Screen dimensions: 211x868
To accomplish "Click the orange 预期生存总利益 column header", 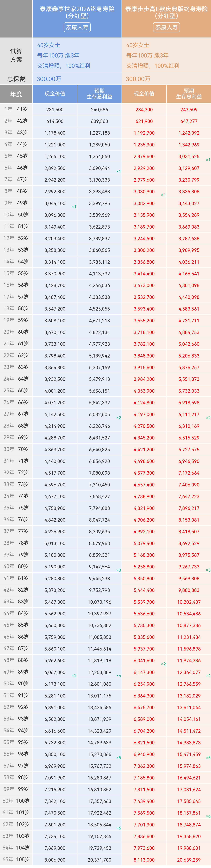I will (x=189, y=94).
